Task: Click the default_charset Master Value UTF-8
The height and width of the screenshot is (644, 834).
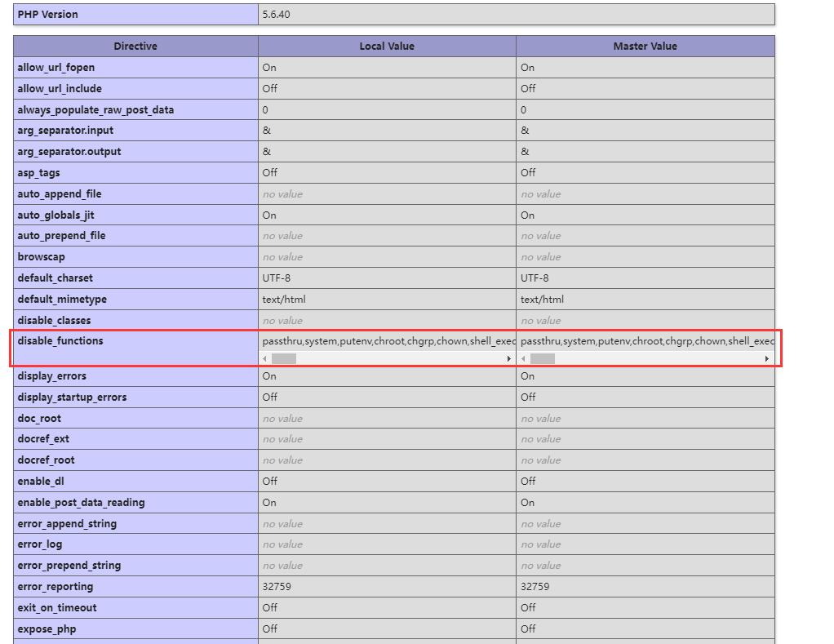Action: point(536,278)
